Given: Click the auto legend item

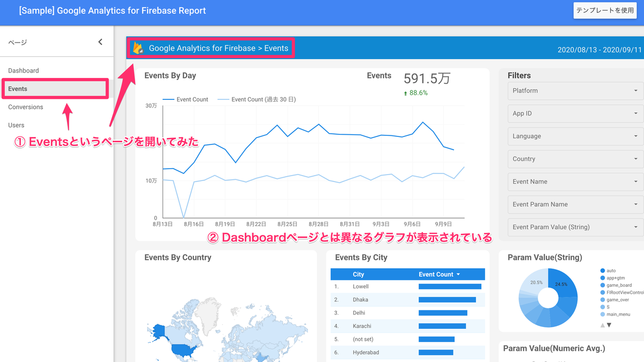Looking at the screenshot, I should pyautogui.click(x=608, y=271).
